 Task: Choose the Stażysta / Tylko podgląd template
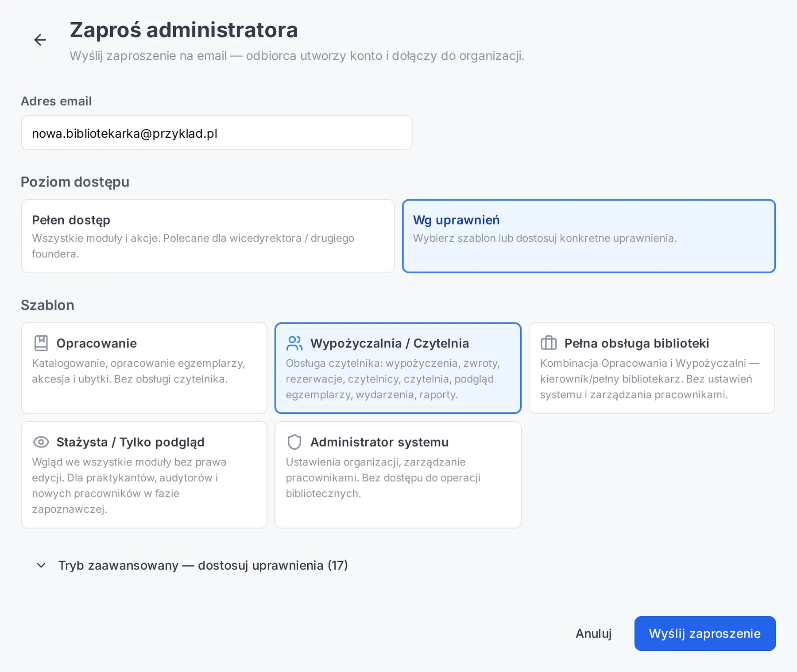pyautogui.click(x=144, y=475)
